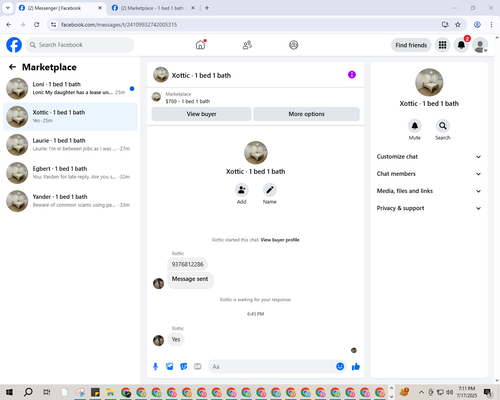Focus the Aa message input box
The image size is (500, 400).
pos(272,367)
